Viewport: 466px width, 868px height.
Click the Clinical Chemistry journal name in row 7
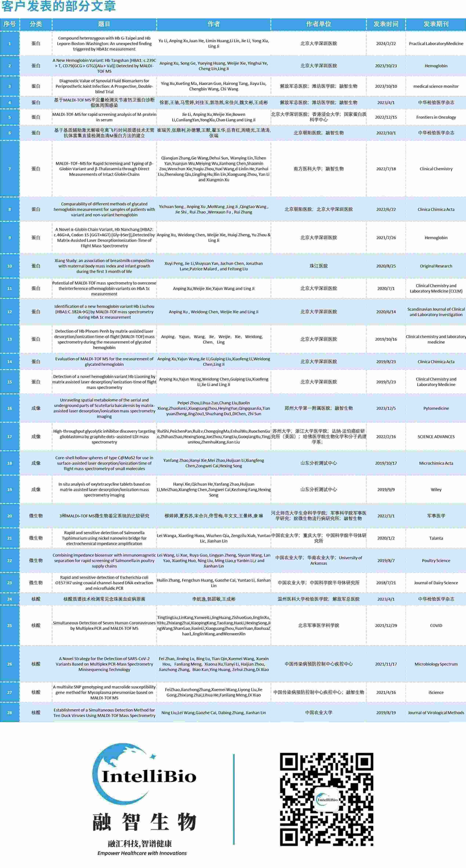click(436, 169)
